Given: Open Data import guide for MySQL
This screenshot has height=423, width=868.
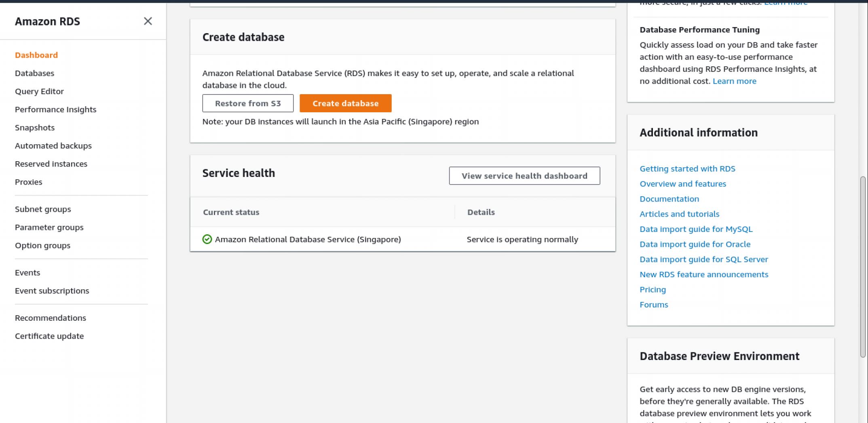Looking at the screenshot, I should pyautogui.click(x=695, y=229).
